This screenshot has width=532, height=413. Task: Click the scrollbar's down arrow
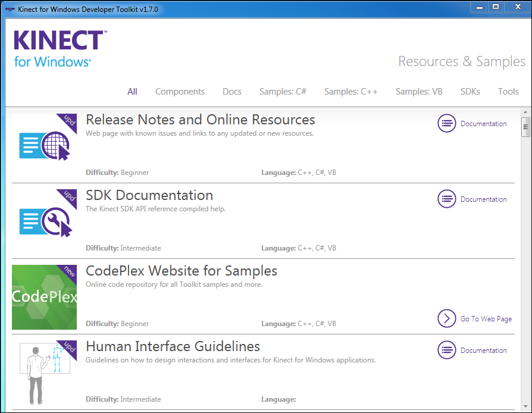pyautogui.click(x=525, y=407)
